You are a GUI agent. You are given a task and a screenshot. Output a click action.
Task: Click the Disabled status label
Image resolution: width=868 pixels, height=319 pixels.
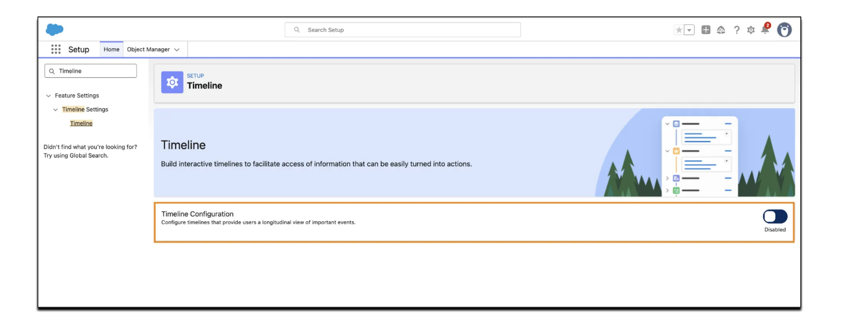(775, 229)
